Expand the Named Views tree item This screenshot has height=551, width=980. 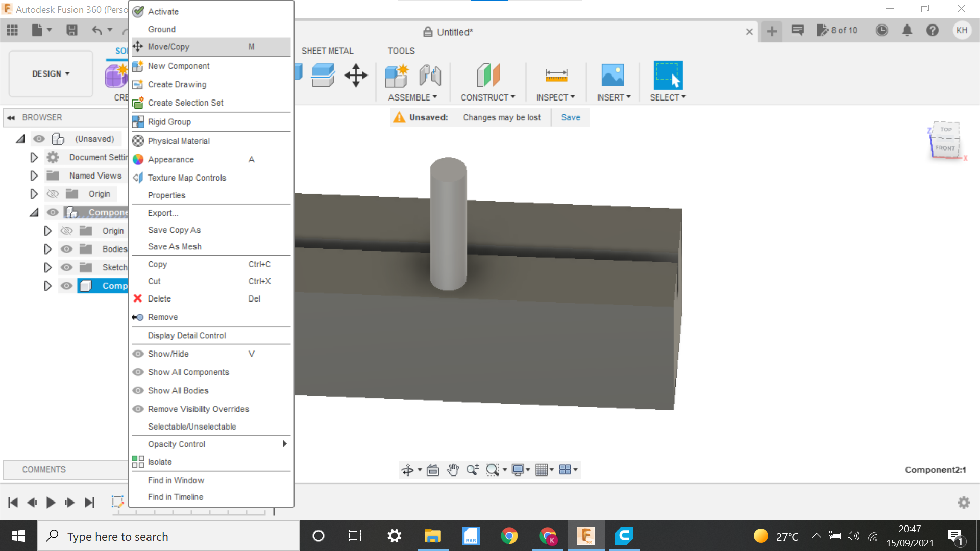[34, 176]
